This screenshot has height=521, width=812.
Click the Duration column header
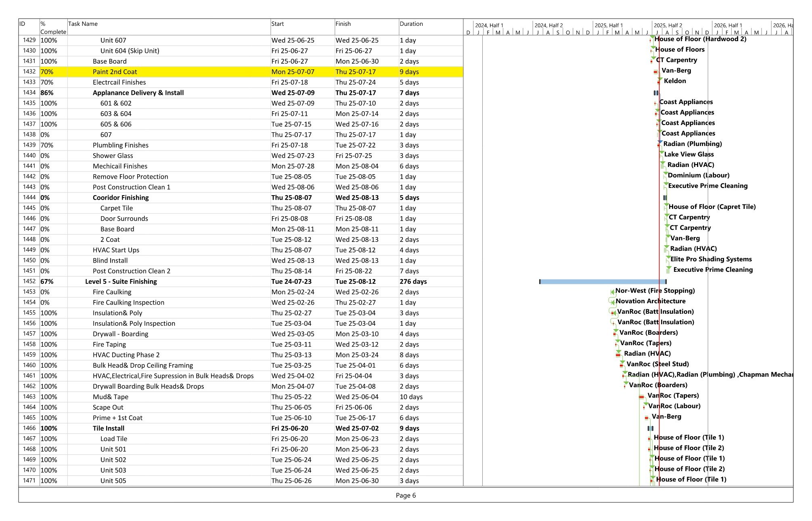click(x=411, y=24)
